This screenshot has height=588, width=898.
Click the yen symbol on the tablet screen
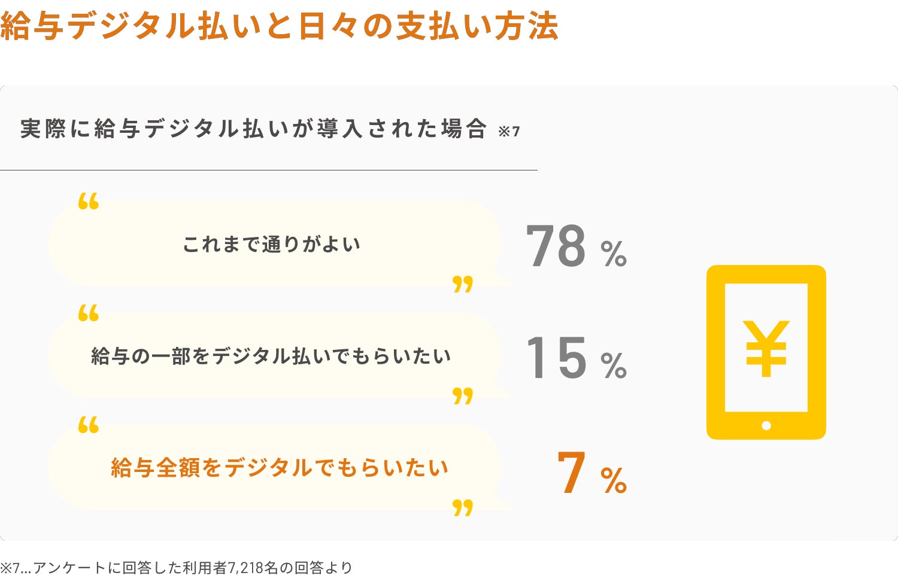pos(766,349)
